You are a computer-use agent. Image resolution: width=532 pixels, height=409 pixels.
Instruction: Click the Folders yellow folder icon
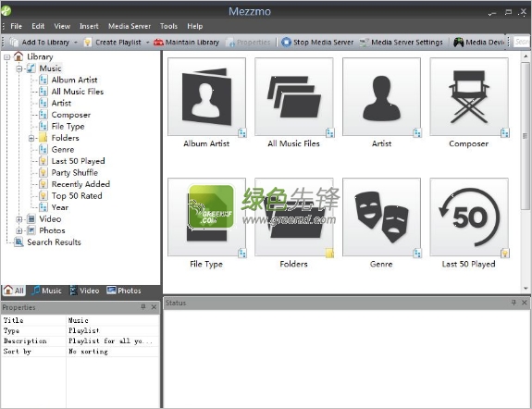click(x=43, y=138)
